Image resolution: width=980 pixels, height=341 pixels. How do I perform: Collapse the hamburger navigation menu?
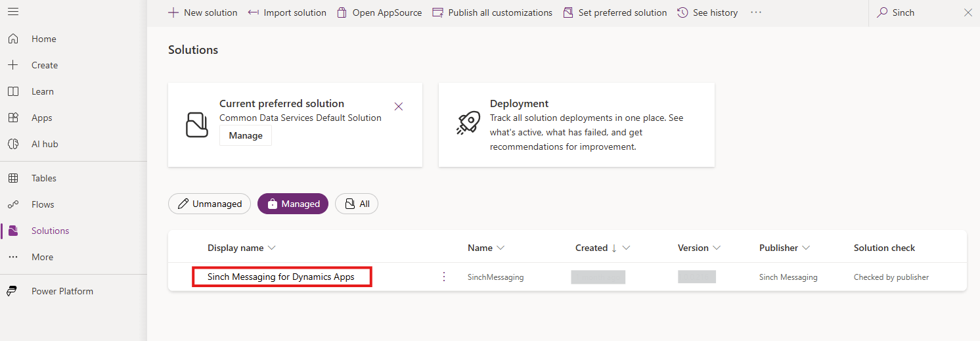tap(13, 12)
